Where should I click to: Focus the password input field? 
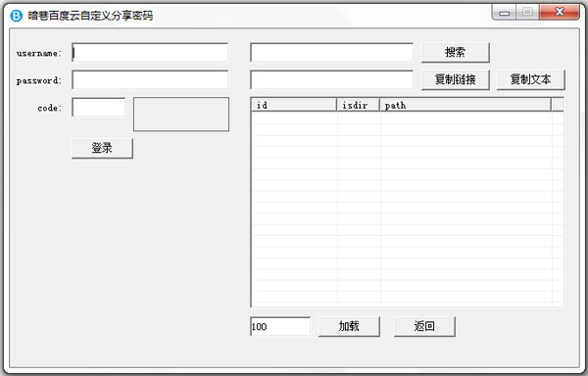pos(150,79)
